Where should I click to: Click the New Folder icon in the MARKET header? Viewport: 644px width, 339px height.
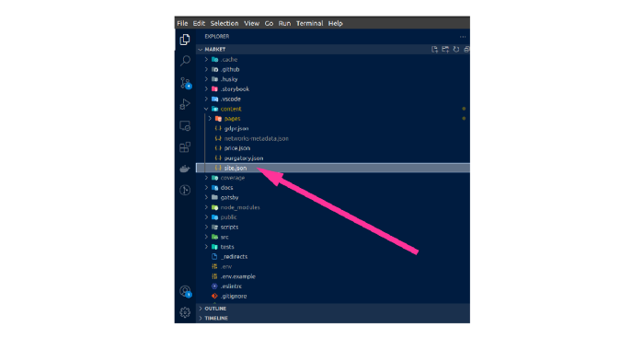[445, 50]
